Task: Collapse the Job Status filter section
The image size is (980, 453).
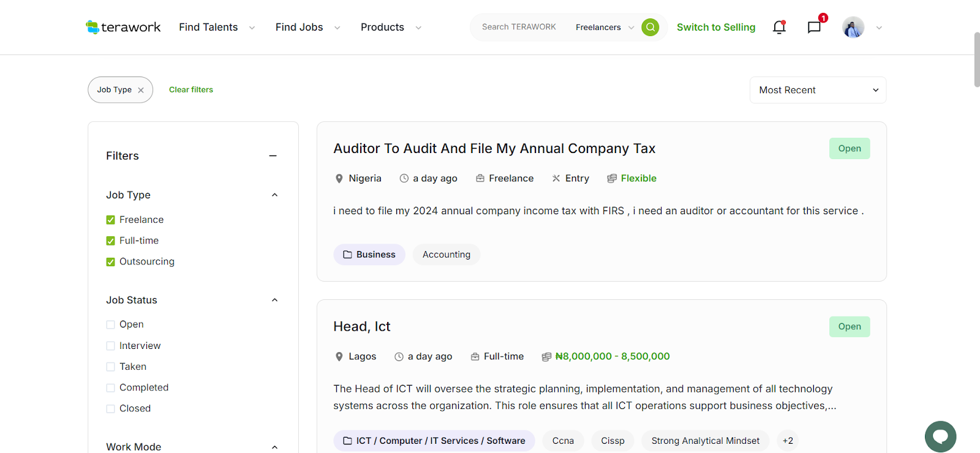Action: (274, 300)
